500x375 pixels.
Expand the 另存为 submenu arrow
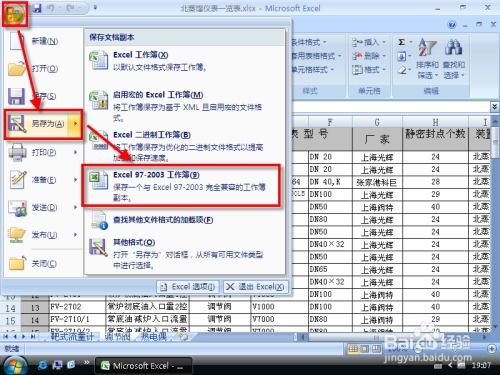pyautogui.click(x=75, y=124)
